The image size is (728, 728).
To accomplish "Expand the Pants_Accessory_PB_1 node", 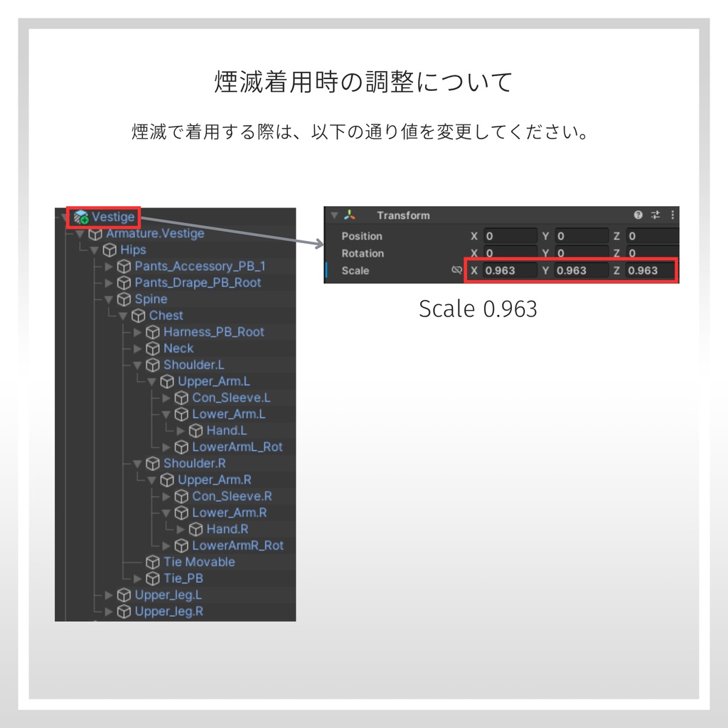I will pos(109,267).
